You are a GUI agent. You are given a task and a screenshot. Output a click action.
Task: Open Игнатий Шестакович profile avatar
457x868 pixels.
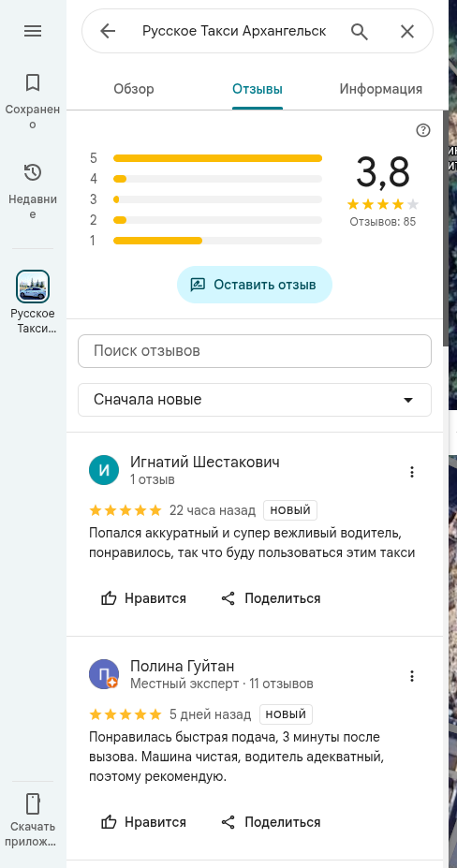click(x=104, y=470)
